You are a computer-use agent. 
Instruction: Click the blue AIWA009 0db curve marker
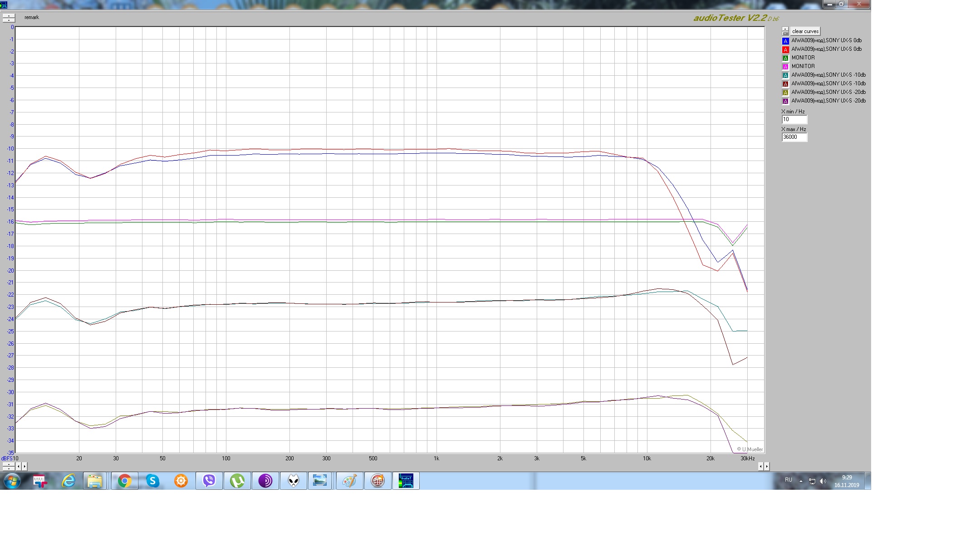785,41
